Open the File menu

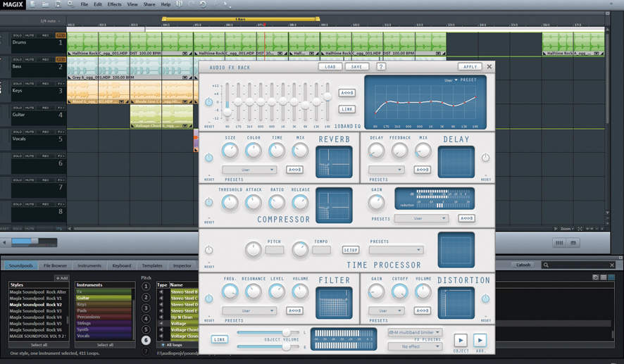pos(85,4)
